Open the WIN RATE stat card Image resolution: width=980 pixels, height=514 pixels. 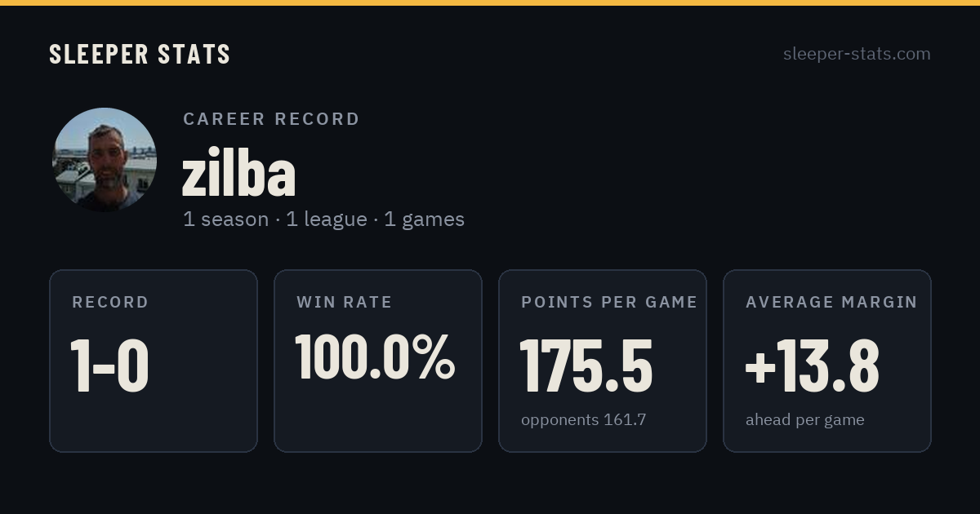tap(378, 361)
